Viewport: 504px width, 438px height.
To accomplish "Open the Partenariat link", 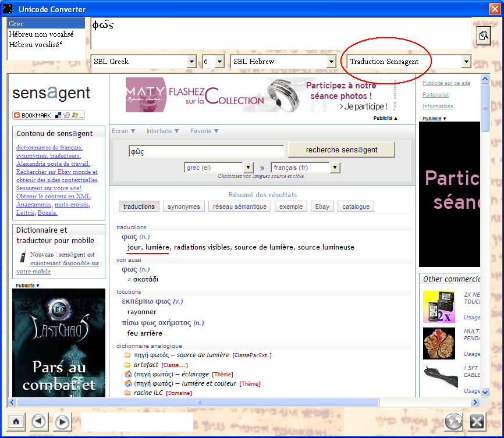I will point(435,95).
